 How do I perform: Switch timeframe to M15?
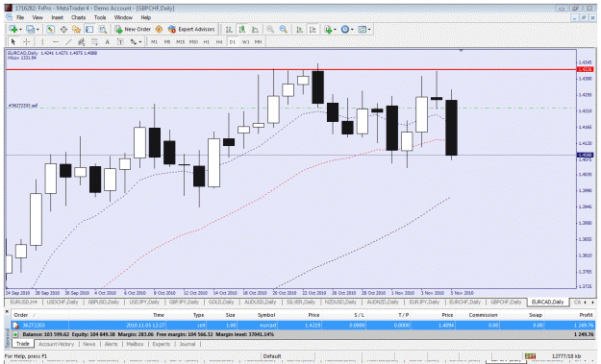pyautogui.click(x=180, y=42)
